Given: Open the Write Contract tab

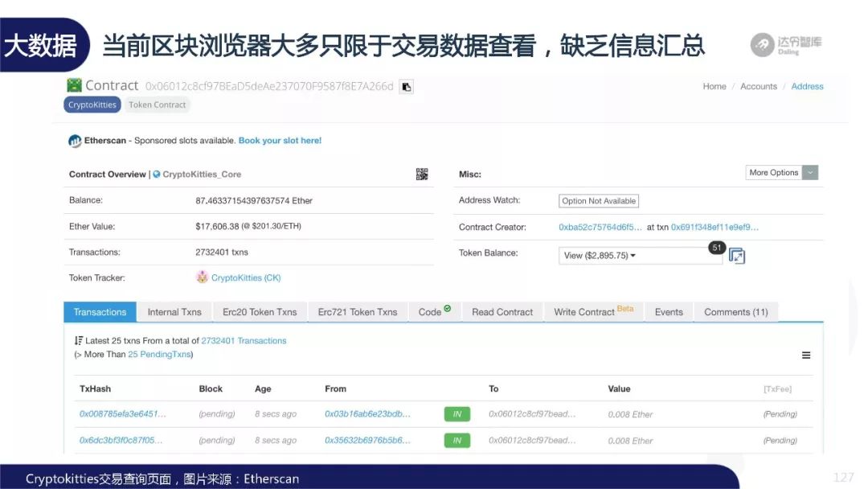Looking at the screenshot, I should [594, 312].
